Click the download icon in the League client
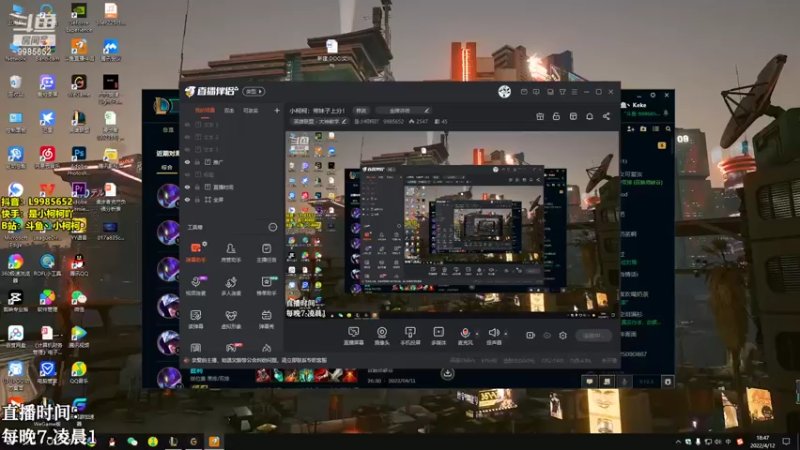The image size is (800, 450). pos(447,373)
